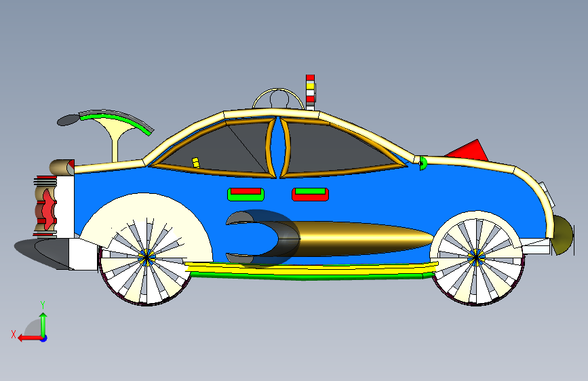Select the red-yellow-white striped roof beacon
The width and height of the screenshot is (588, 381).
tap(310, 92)
